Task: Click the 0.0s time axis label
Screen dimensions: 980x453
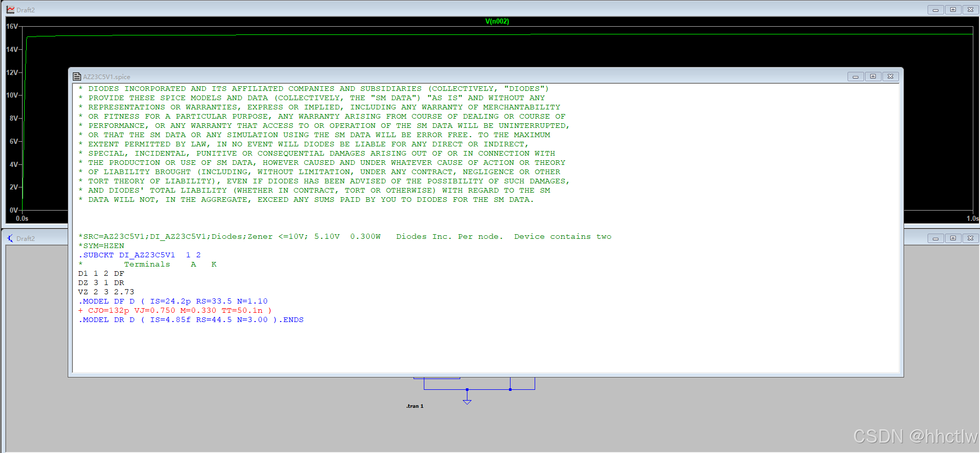Action: pyautogui.click(x=22, y=218)
